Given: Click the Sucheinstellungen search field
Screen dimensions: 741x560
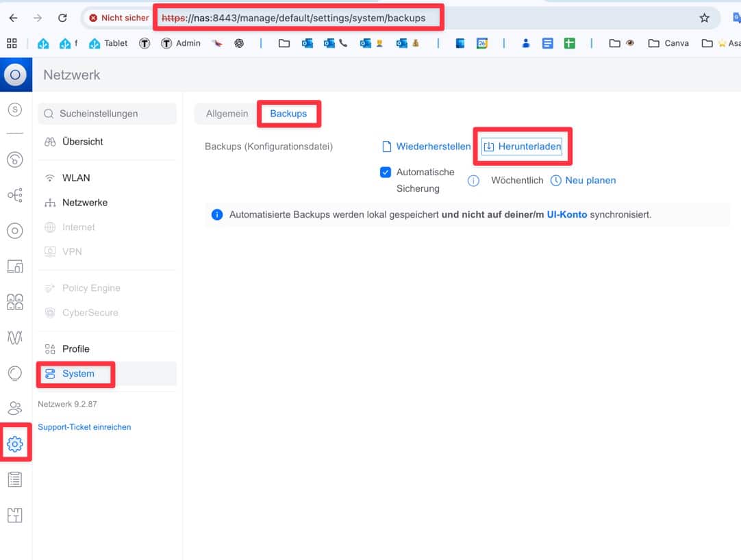Looking at the screenshot, I should [108, 114].
